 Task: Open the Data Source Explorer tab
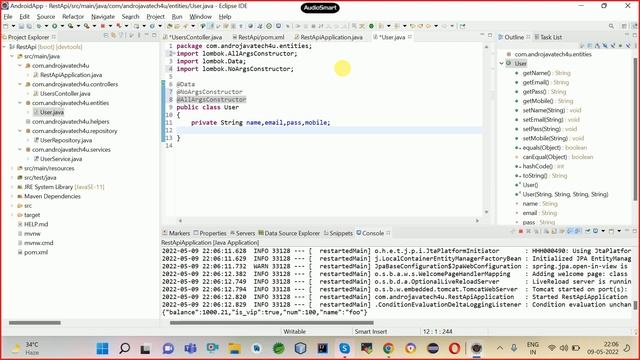tap(289, 233)
